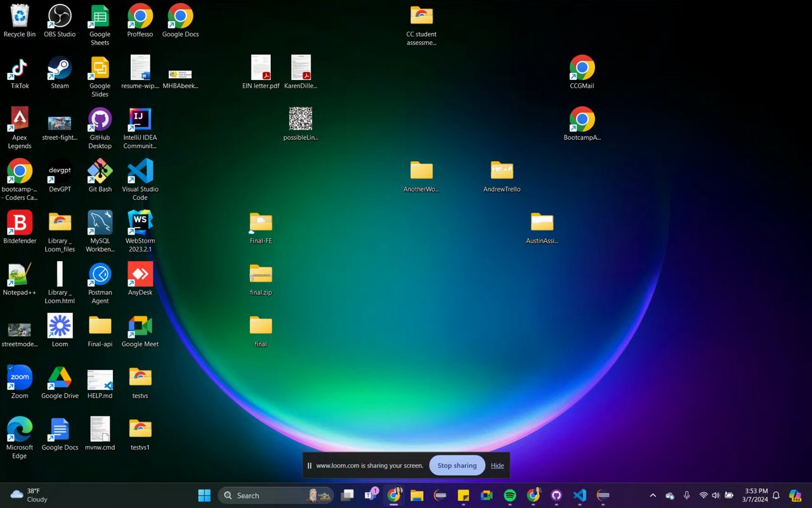This screenshot has width=812, height=508.
Task: Open the testvs folder
Action: point(140,382)
